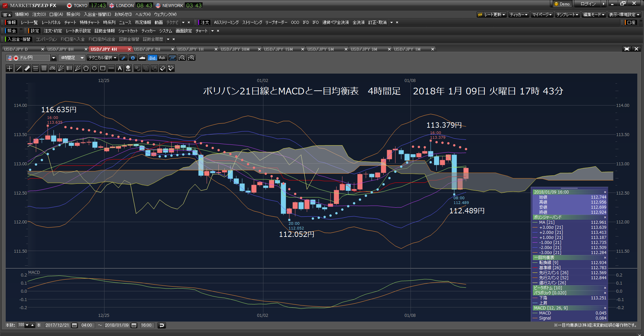Viewport: 644px width, 336px height.
Task: Expand the マイページ dropdown
Action: (542, 14)
